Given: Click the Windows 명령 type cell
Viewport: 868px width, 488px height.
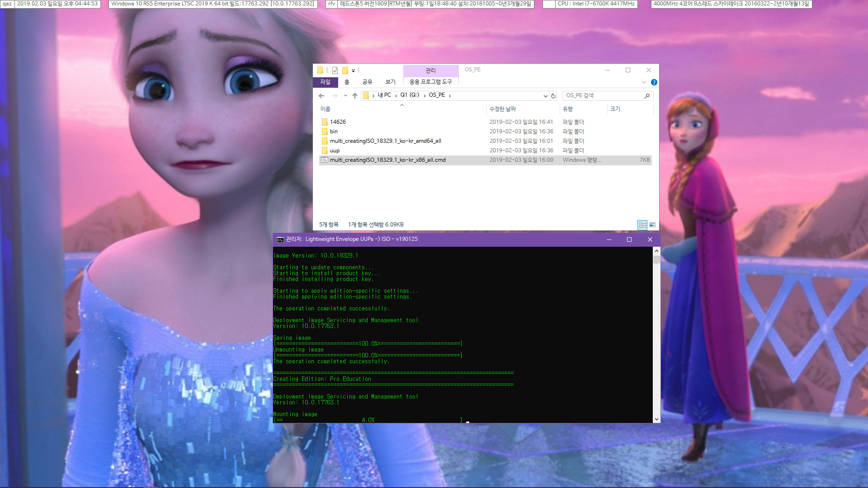Looking at the screenshot, I should tap(582, 160).
